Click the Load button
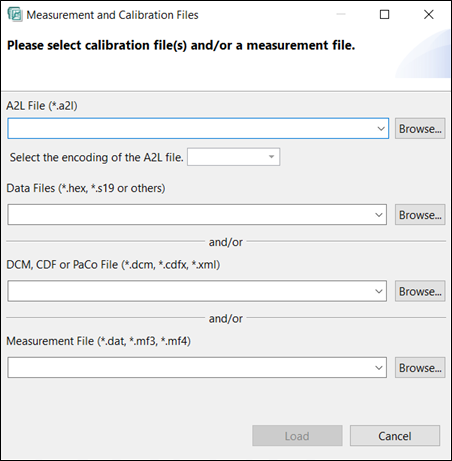 [297, 436]
